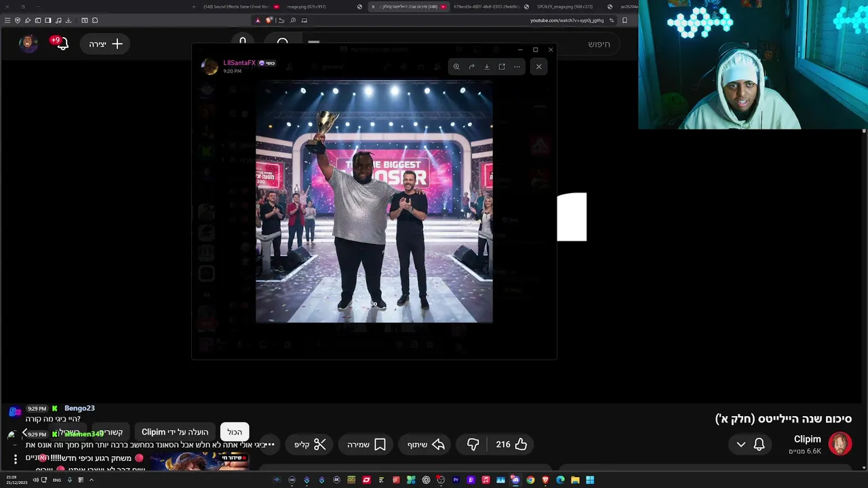This screenshot has width=868, height=488.
Task: Open the Brave shields lion icon
Action: (269, 20)
